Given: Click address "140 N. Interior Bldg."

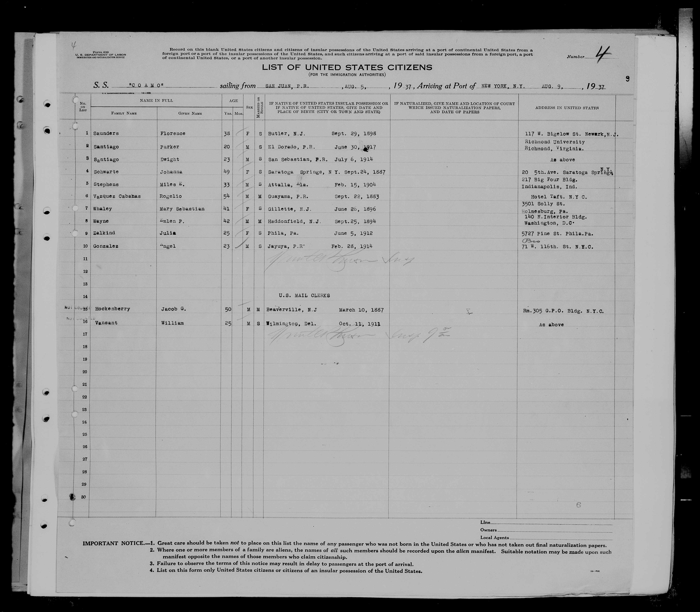Looking at the screenshot, I should [555, 217].
